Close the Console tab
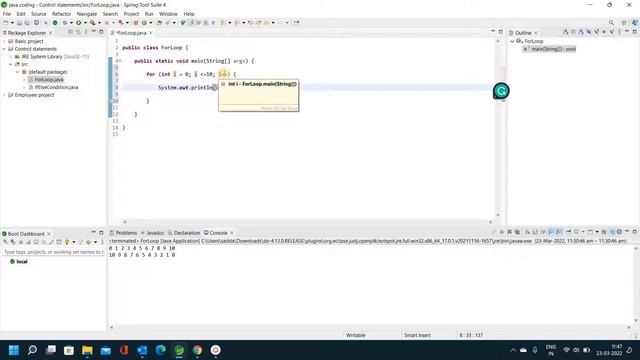 [232, 233]
